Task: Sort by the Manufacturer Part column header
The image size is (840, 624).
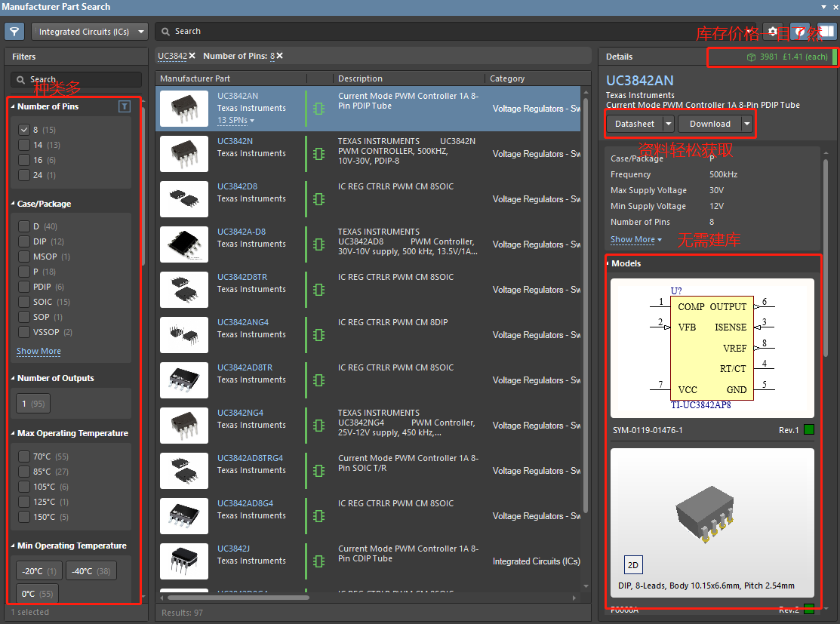Action: tap(195, 78)
